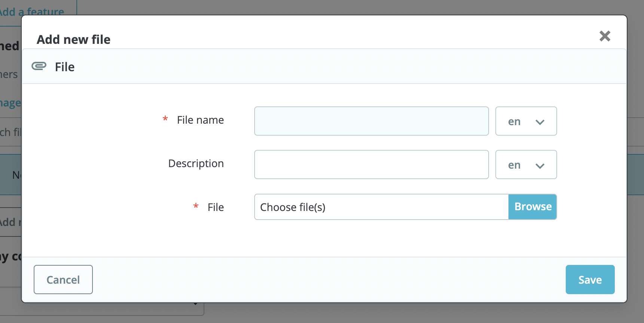Open the Description language selector
644x323 pixels.
pos(526,164)
